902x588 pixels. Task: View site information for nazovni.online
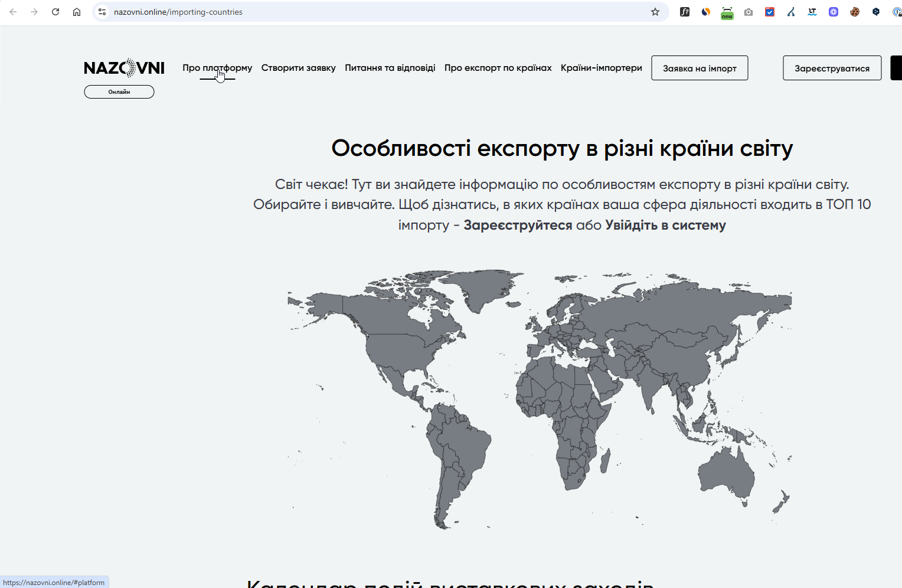[102, 12]
